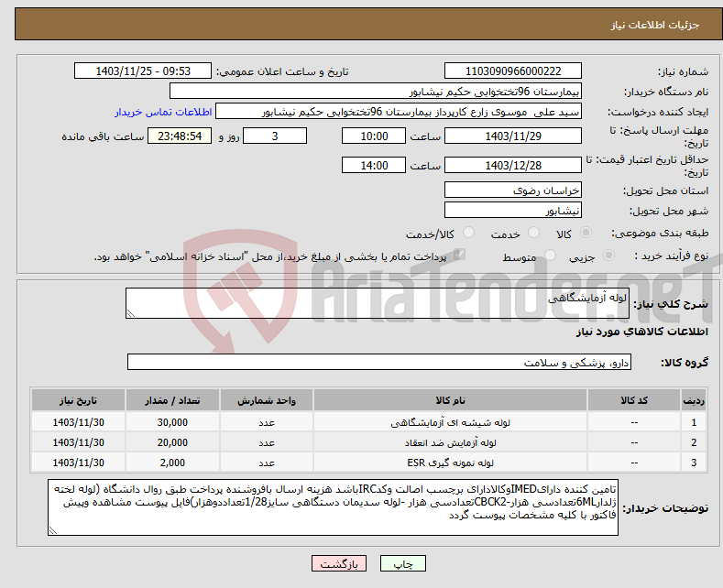Viewport: 723px width, 588px height.
Task: Click the buyer notes textarea
Action: (x=333, y=507)
